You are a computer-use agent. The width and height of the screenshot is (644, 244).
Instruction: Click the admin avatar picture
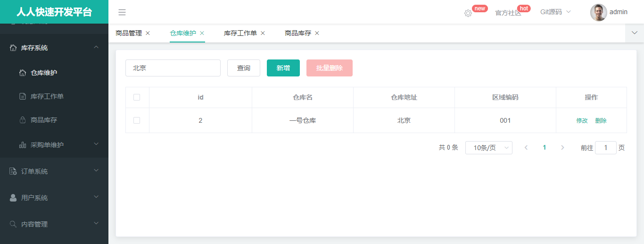(599, 12)
